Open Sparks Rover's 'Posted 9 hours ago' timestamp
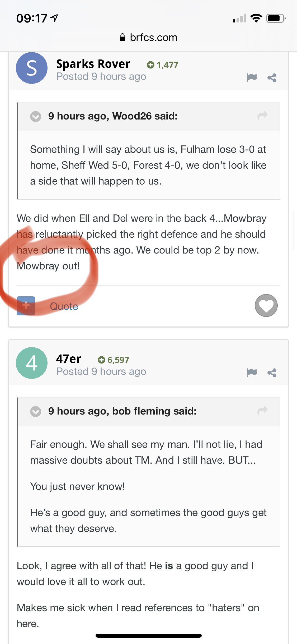The image size is (297, 644). [x=101, y=77]
